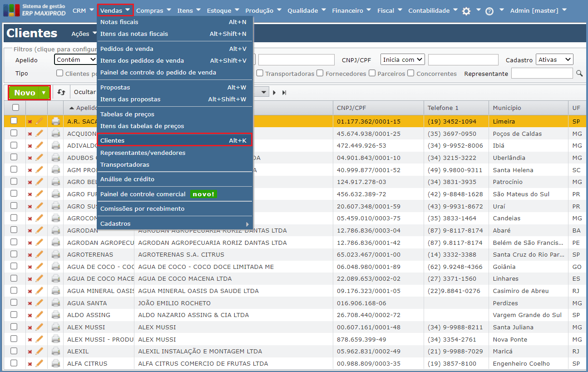
Task: Sort by the Município column header
Action: coord(507,108)
